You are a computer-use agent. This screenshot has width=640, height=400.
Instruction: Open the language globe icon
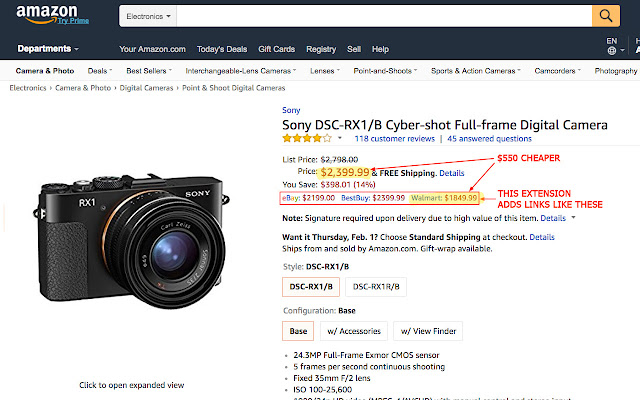pos(611,51)
